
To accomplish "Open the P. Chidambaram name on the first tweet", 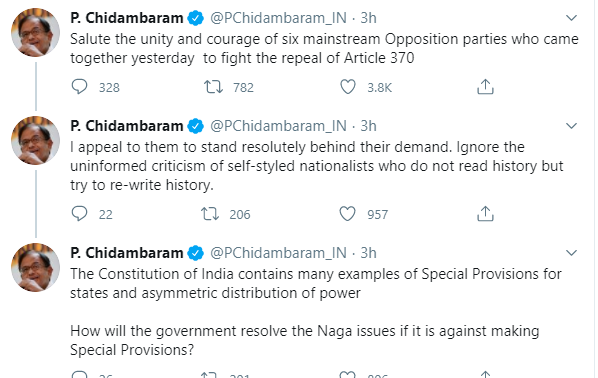I will pos(127,18).
